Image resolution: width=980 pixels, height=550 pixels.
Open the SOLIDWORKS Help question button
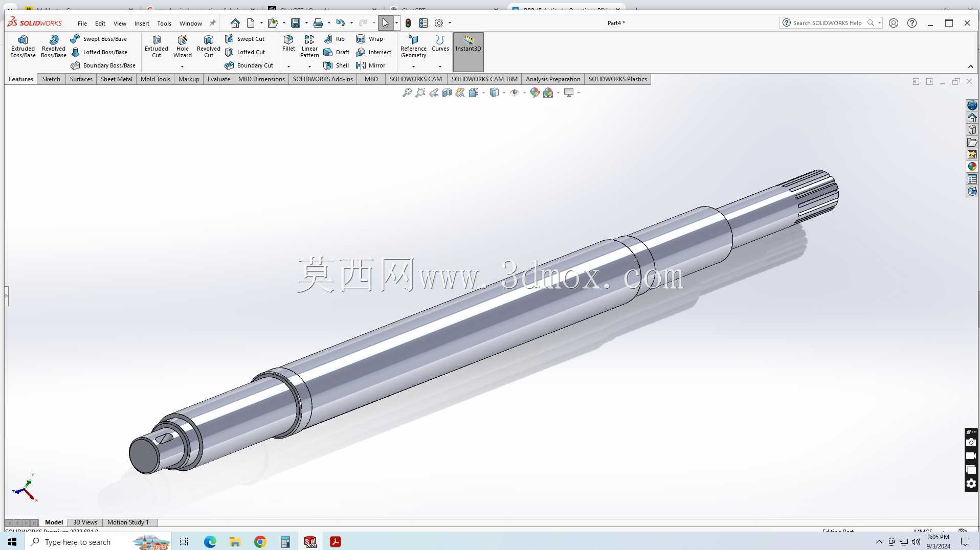pyautogui.click(x=912, y=23)
